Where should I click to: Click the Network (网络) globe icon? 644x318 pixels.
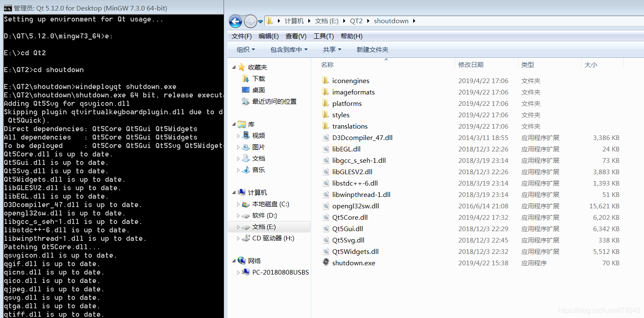(x=241, y=261)
